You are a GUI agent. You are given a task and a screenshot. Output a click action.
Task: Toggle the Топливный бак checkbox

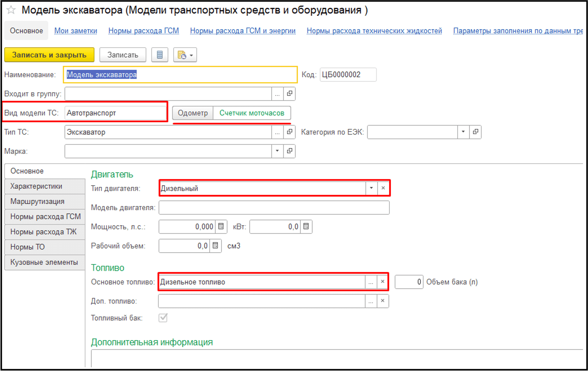[x=163, y=318]
